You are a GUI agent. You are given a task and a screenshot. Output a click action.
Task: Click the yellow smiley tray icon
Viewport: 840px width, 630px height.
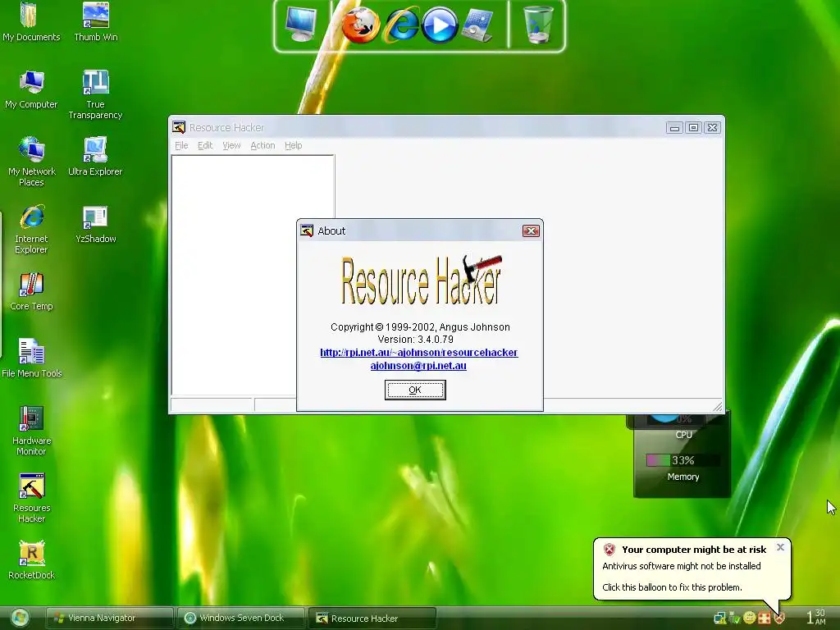[750, 618]
